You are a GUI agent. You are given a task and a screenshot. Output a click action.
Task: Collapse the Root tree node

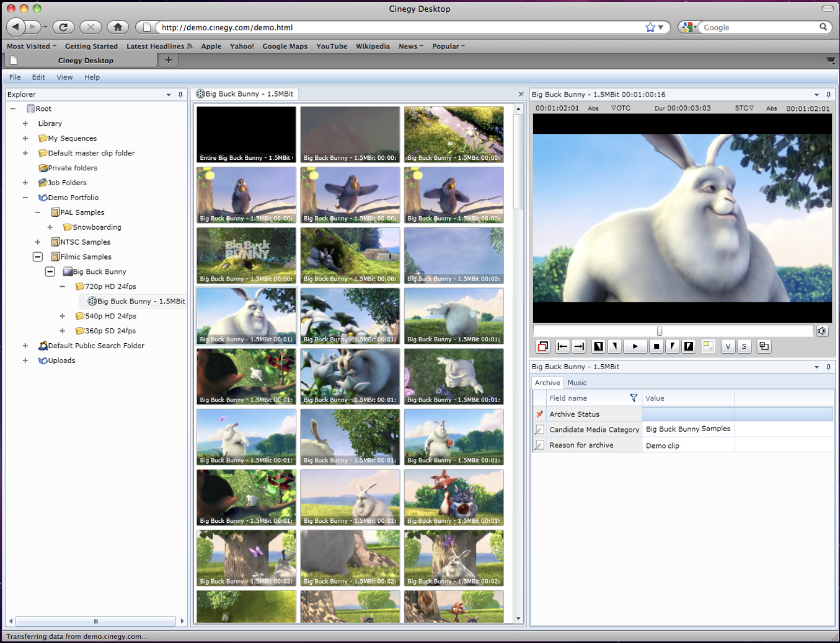[13, 108]
